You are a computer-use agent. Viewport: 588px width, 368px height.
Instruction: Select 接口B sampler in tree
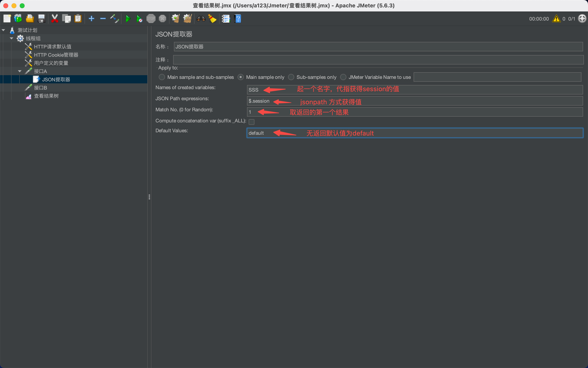40,88
